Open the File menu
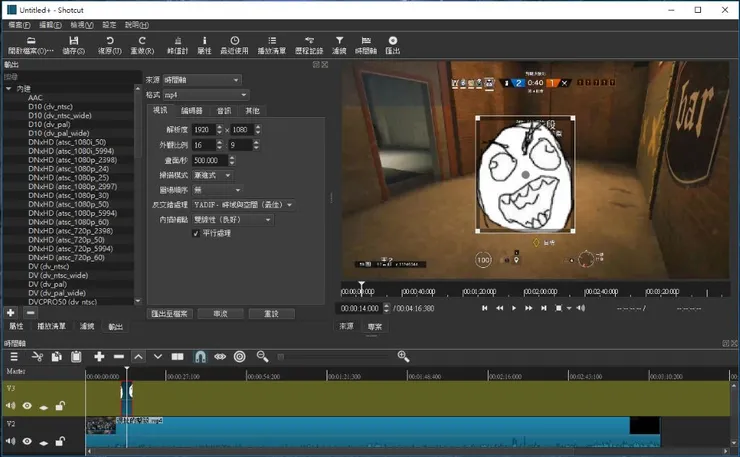This screenshot has height=457, width=740. pos(19,25)
